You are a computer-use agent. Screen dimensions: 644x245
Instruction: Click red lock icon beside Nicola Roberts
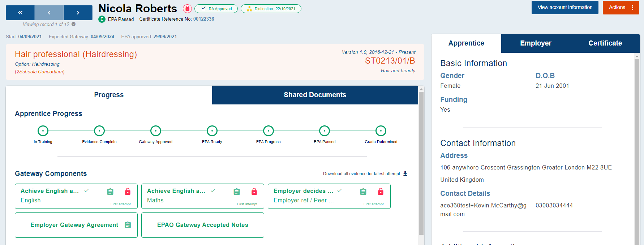(x=187, y=8)
